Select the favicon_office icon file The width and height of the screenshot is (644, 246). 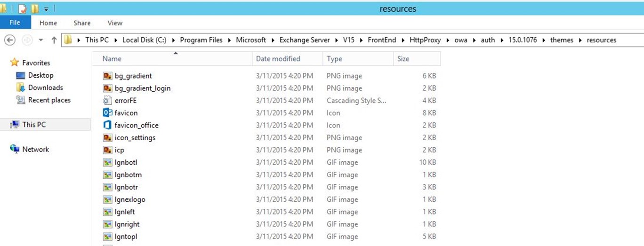pos(107,125)
